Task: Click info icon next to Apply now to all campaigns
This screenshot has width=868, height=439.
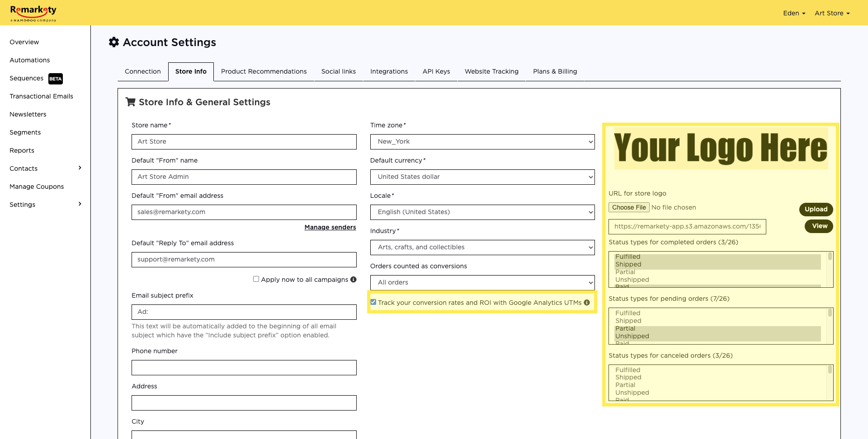Action: [x=354, y=280]
